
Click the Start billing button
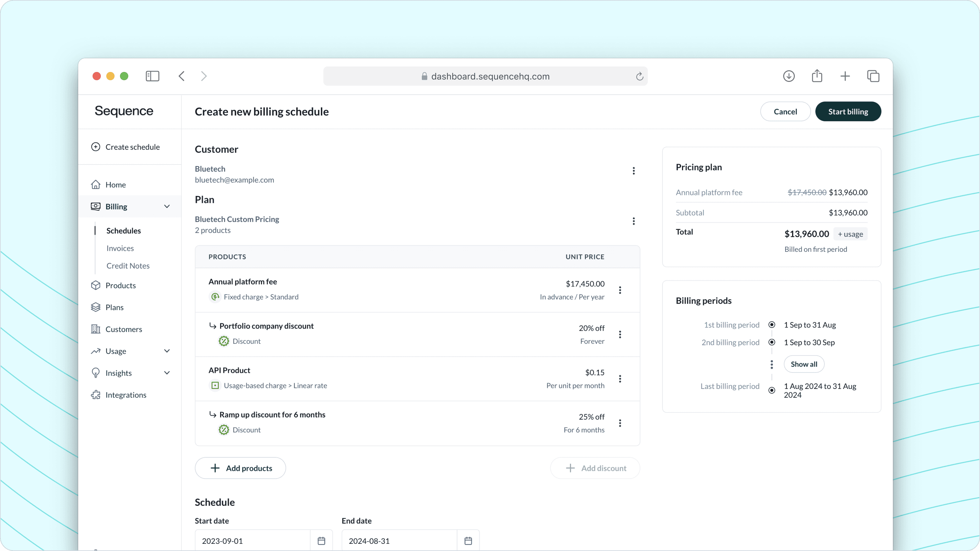pyautogui.click(x=848, y=111)
